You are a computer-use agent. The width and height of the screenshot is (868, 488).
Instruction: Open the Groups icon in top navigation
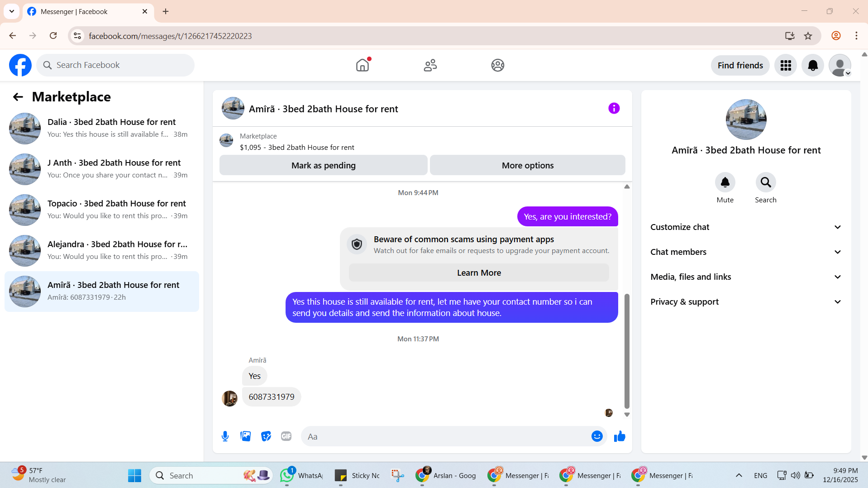tap(498, 65)
